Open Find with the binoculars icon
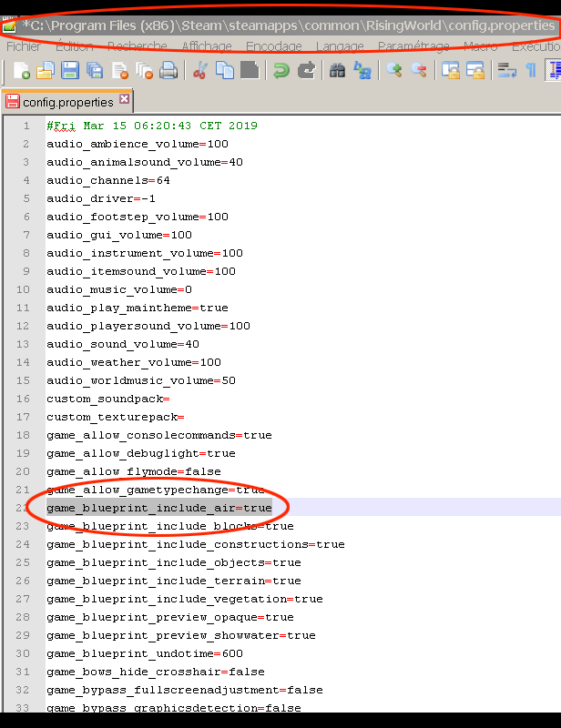The image size is (561, 728). (x=337, y=70)
